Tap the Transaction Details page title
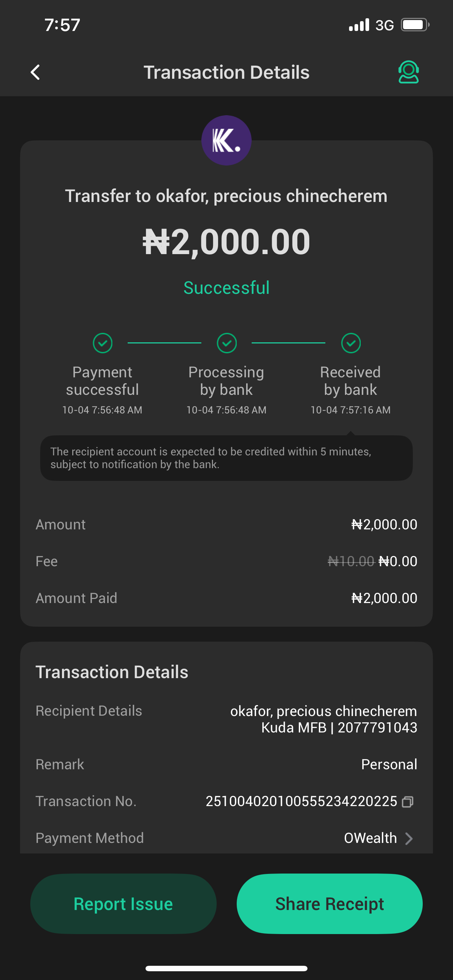This screenshot has width=453, height=980. click(226, 72)
